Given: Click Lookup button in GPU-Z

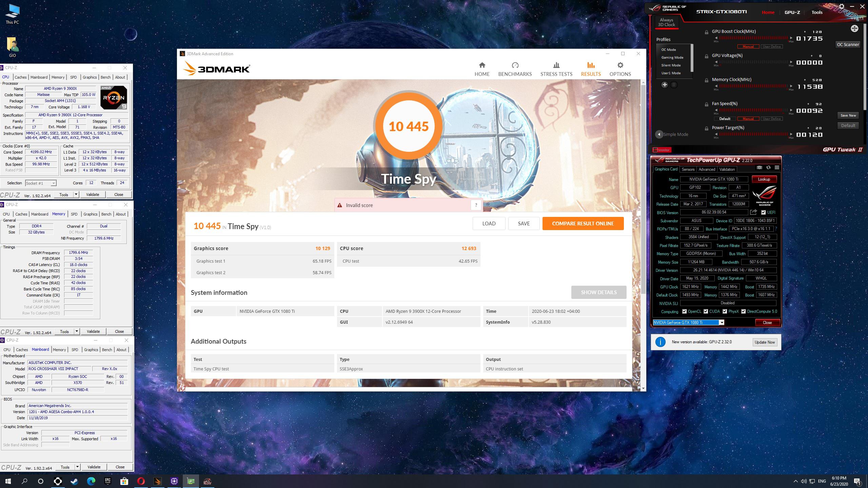Looking at the screenshot, I should tap(764, 179).
